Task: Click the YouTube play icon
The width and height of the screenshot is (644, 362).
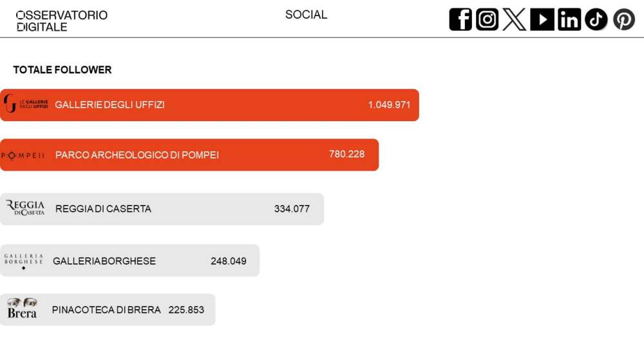Action: [x=542, y=19]
